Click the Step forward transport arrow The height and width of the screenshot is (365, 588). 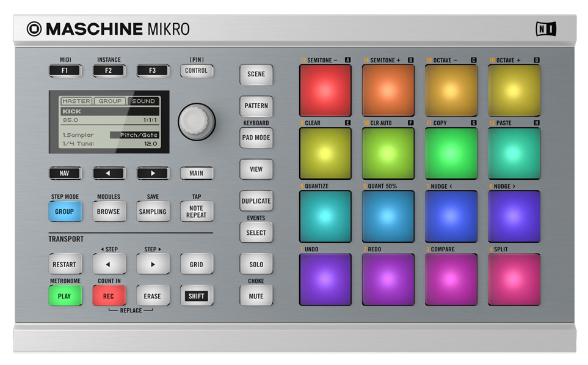(x=152, y=264)
